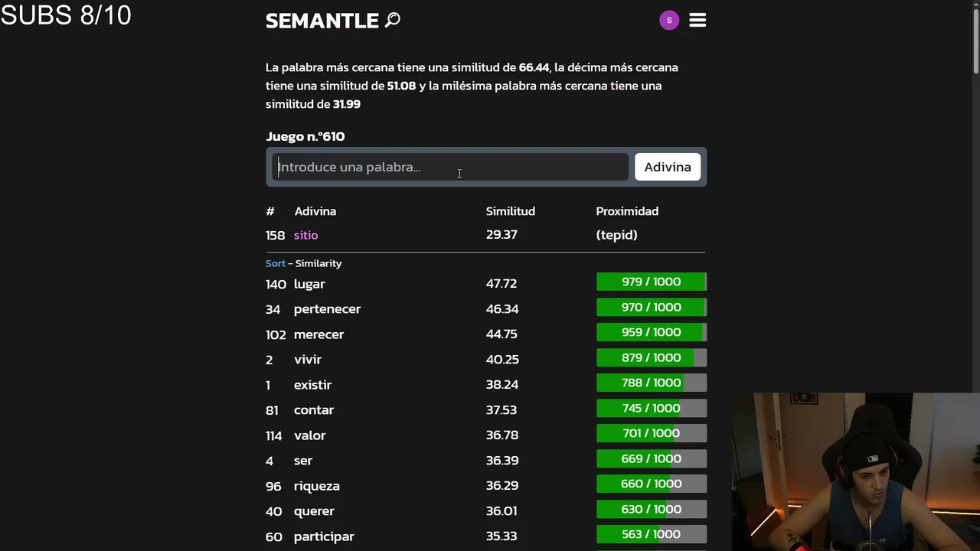Click the Semantle magnifier logo icon
Screen dimensions: 980x551
pos(393,20)
